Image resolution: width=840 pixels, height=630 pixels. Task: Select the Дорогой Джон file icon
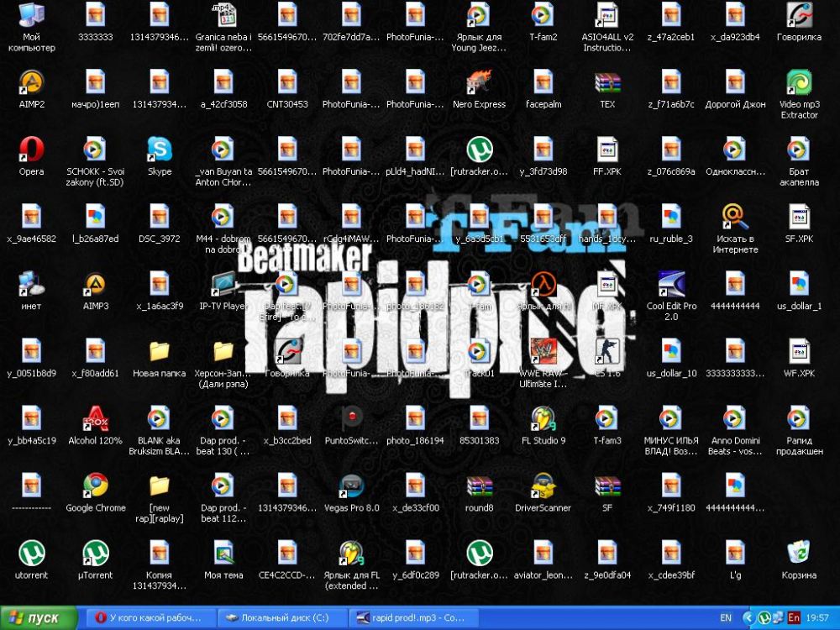click(x=735, y=82)
